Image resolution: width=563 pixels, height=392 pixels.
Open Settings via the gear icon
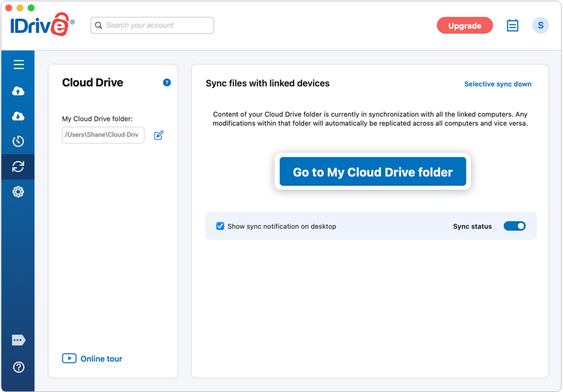pos(18,192)
